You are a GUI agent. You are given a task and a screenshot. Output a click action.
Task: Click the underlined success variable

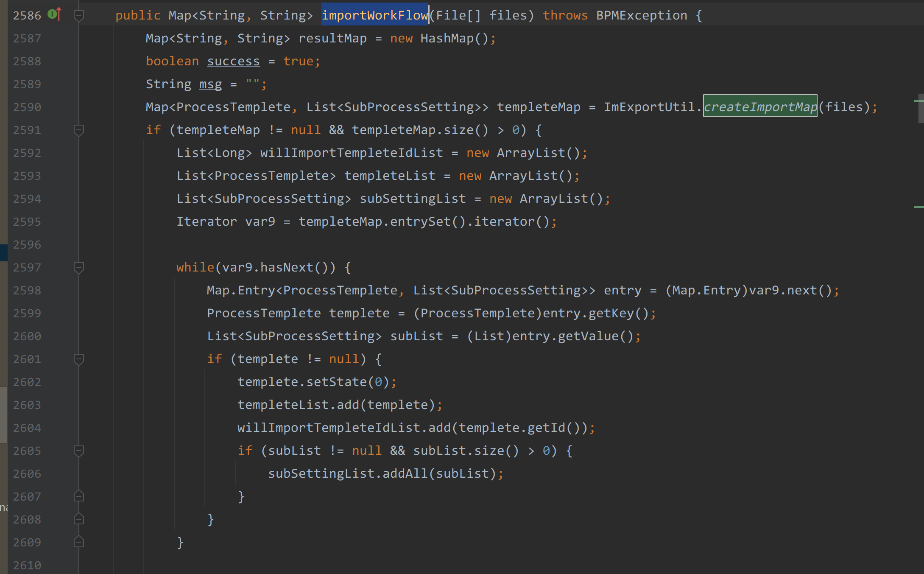point(233,61)
